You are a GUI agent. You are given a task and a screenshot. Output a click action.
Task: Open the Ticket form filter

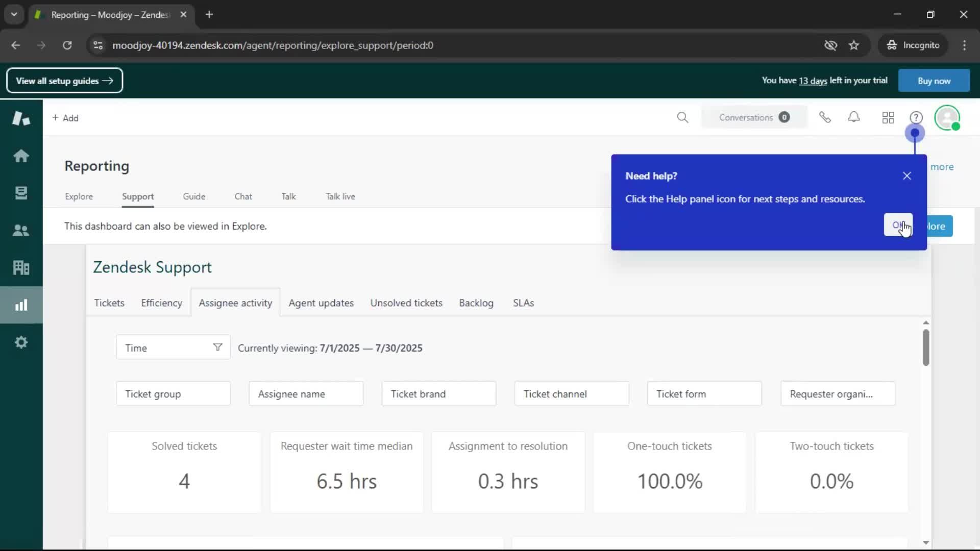pyautogui.click(x=704, y=394)
